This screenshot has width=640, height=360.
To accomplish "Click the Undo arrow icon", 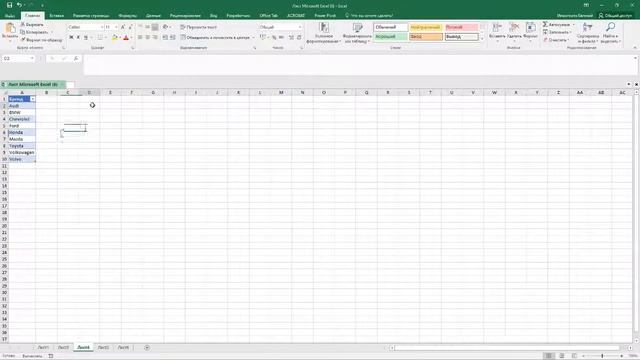I will pos(19,5).
